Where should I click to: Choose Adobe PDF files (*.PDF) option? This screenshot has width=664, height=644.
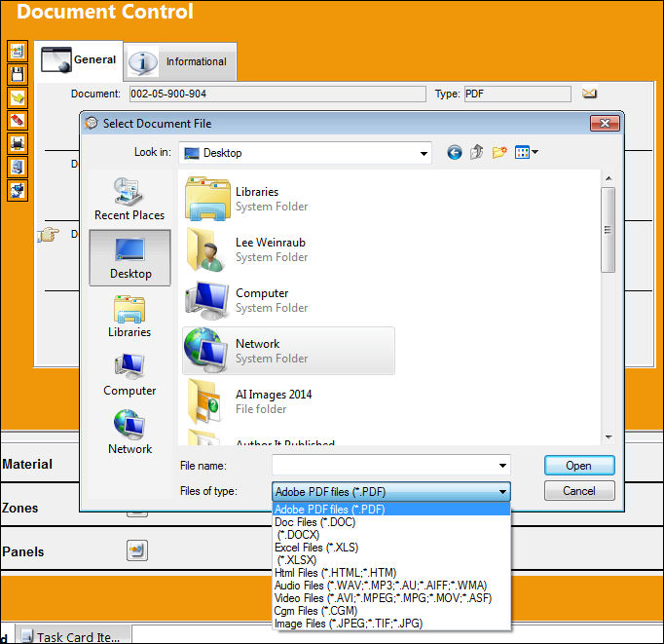pyautogui.click(x=391, y=510)
